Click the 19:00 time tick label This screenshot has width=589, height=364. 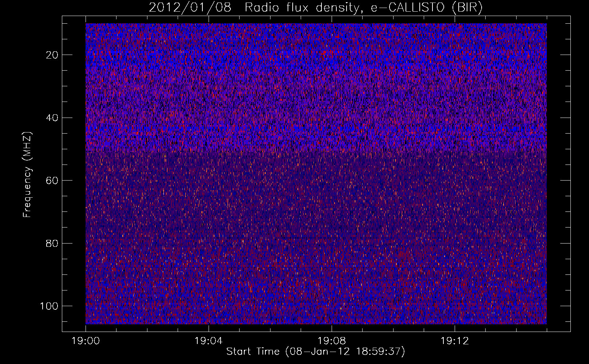click(86, 341)
